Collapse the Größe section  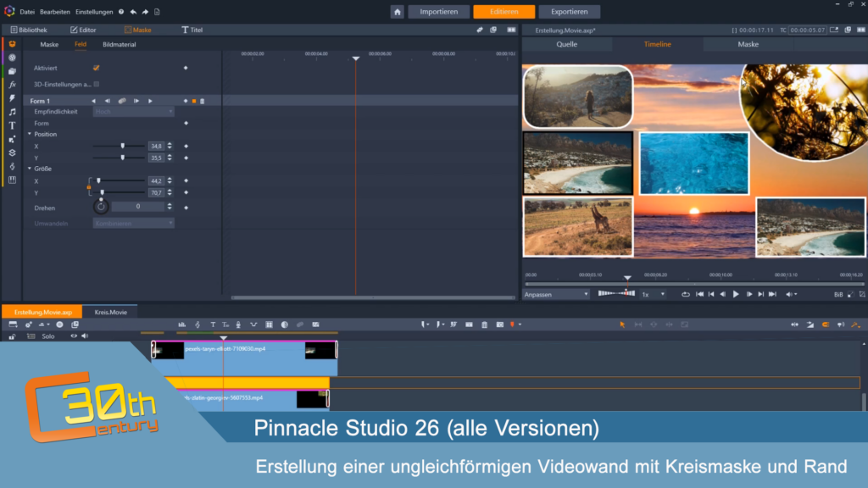[x=30, y=169]
